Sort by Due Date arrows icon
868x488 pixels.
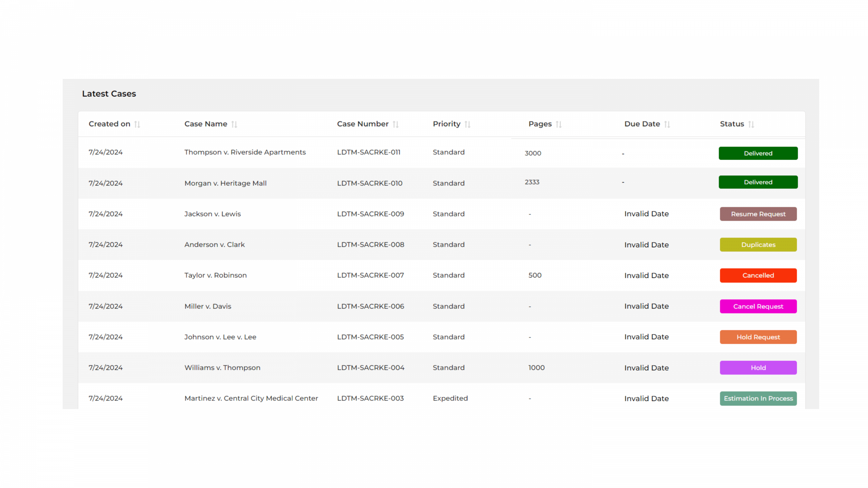[x=667, y=124]
